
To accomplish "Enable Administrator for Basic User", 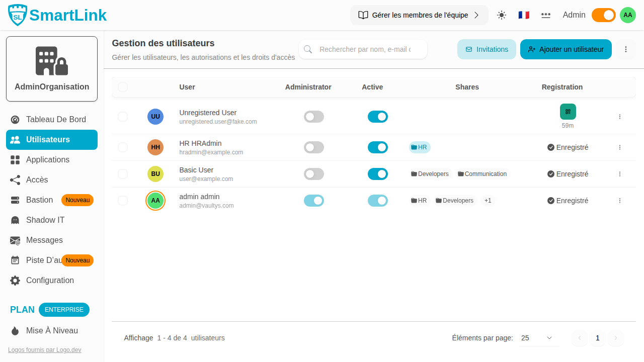I will point(313,174).
